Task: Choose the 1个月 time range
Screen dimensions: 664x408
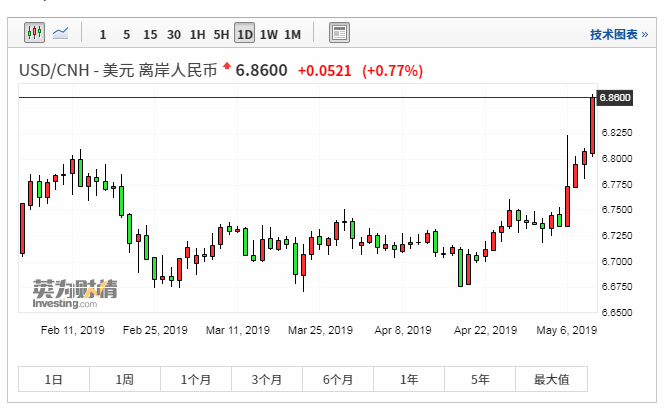Action: tap(196, 379)
